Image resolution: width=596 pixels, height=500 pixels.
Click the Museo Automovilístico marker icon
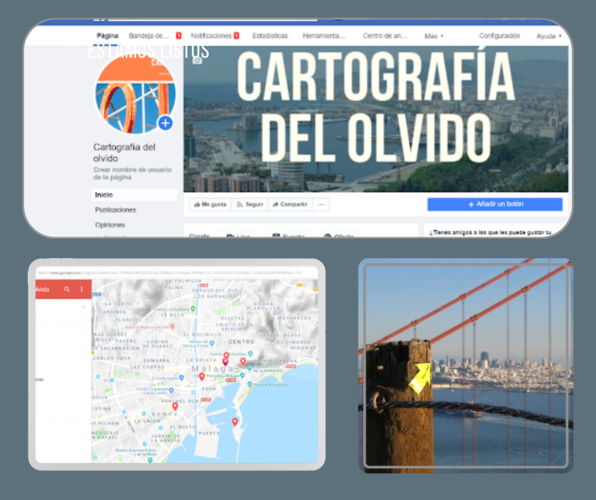(150, 460)
